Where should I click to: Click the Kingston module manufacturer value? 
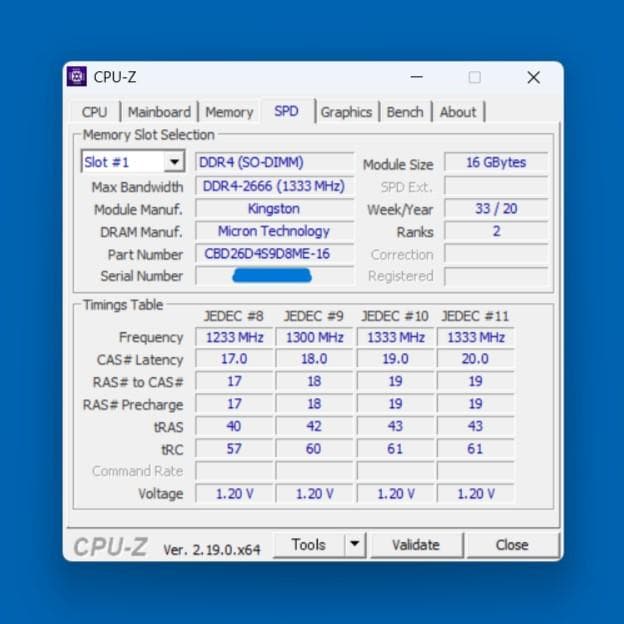274,209
